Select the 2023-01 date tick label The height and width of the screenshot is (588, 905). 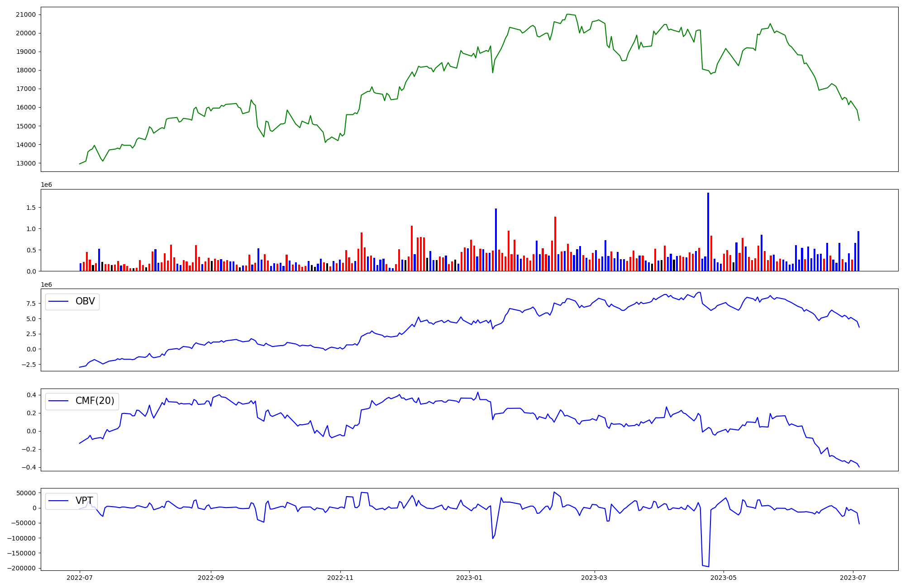[x=469, y=578]
